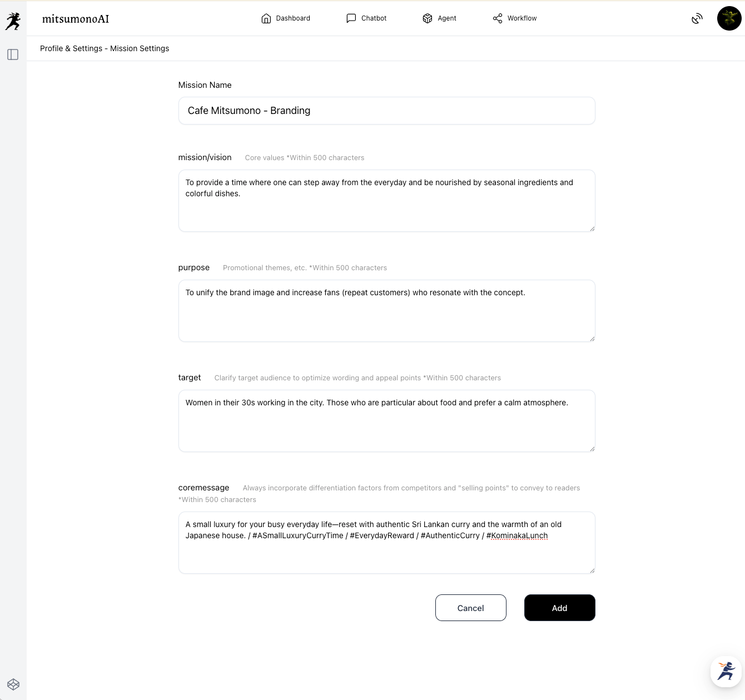Viewport: 745px width, 700px height.
Task: Click the Chatbot speech bubble icon
Action: click(x=351, y=18)
